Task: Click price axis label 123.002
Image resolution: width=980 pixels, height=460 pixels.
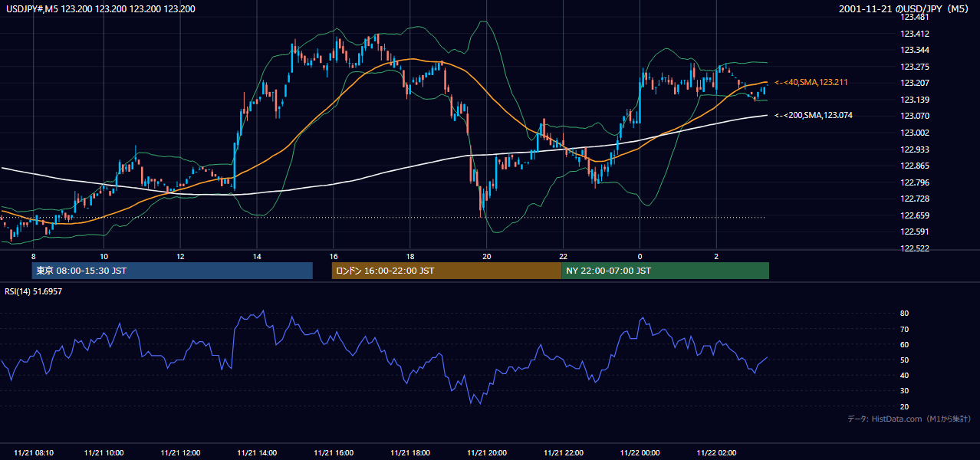Action: 914,133
